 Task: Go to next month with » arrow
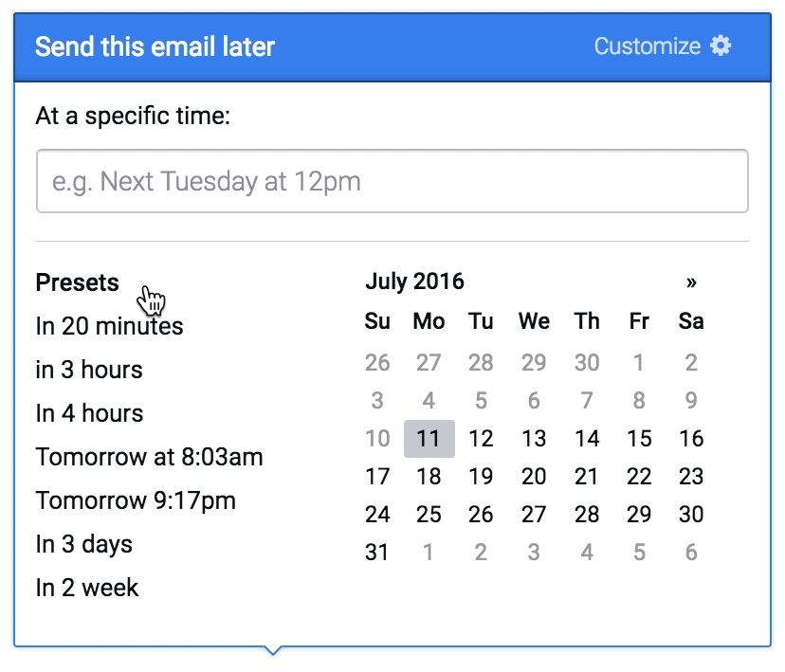pos(691,282)
